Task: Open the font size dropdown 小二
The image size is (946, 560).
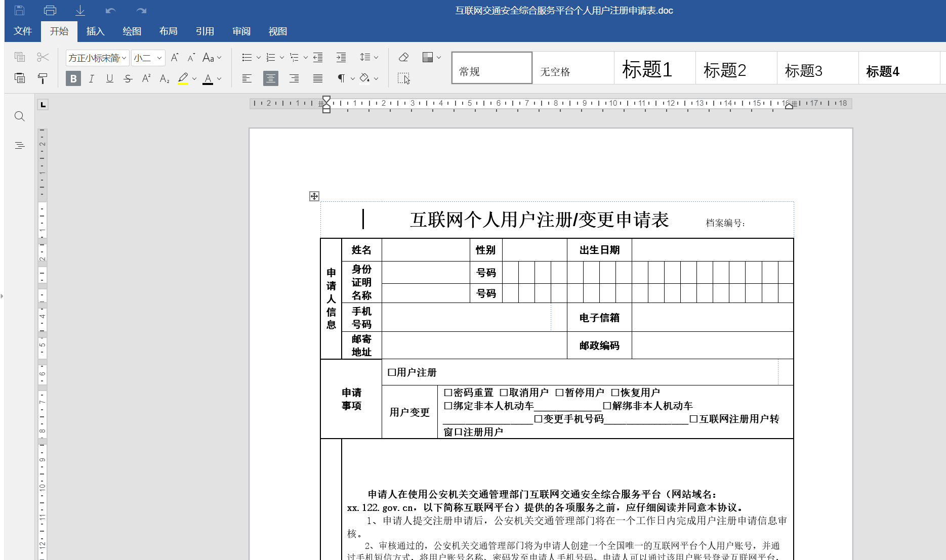Action: pyautogui.click(x=159, y=58)
